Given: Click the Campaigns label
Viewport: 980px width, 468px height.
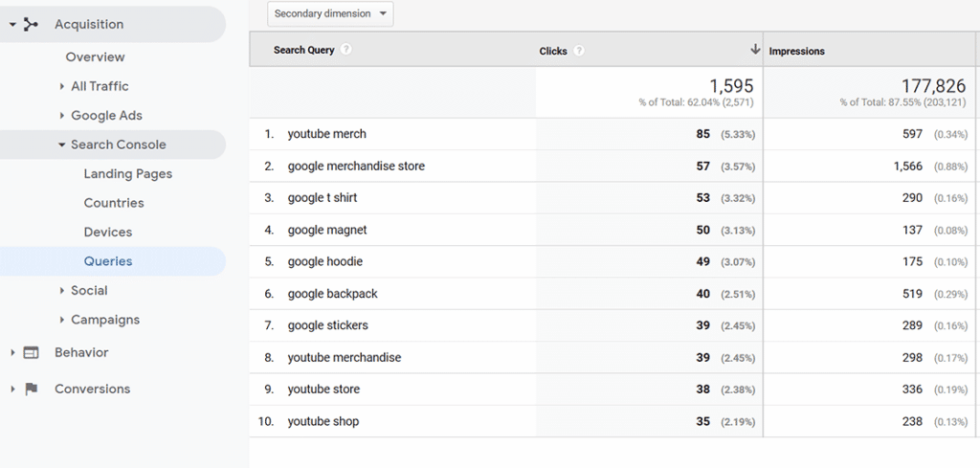Looking at the screenshot, I should point(105,320).
